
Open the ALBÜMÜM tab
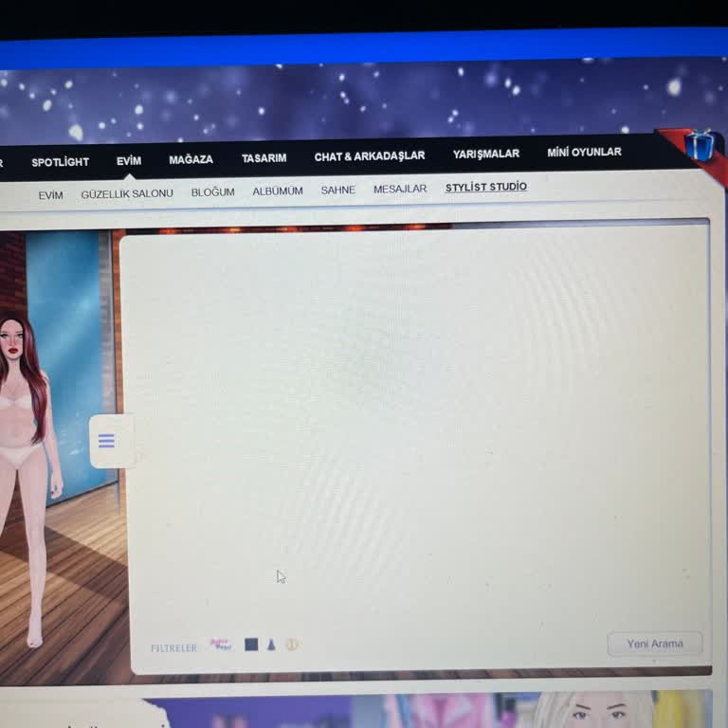click(278, 191)
